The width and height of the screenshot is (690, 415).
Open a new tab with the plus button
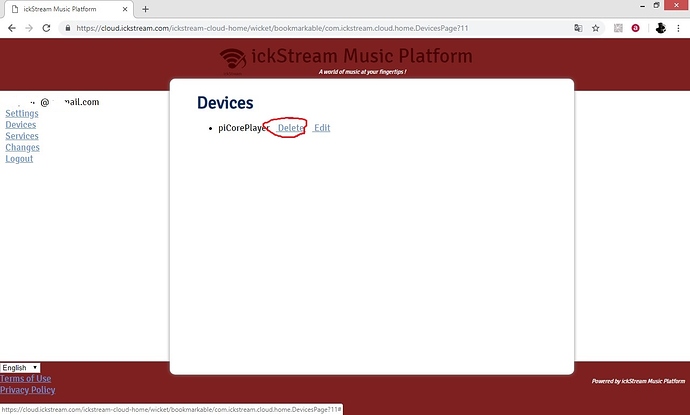click(x=145, y=9)
